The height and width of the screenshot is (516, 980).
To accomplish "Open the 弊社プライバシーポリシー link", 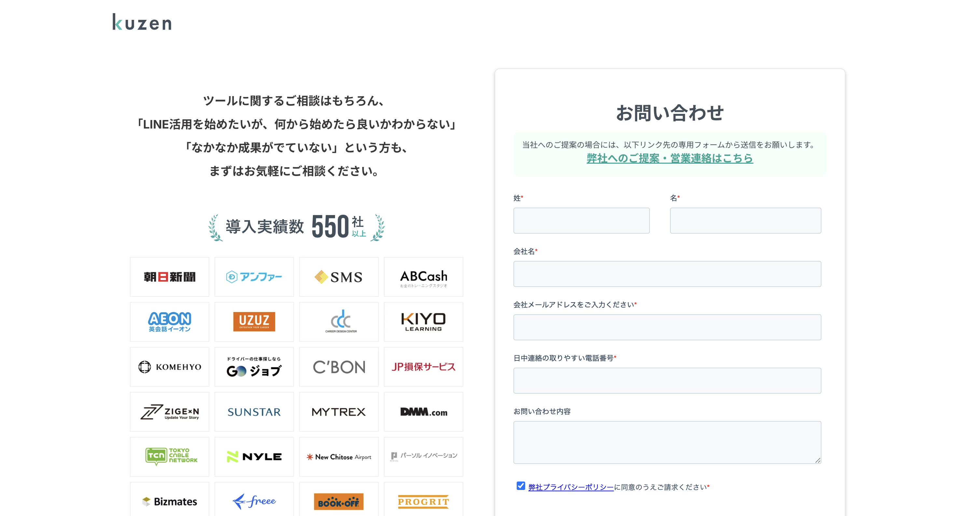I will click(x=571, y=487).
